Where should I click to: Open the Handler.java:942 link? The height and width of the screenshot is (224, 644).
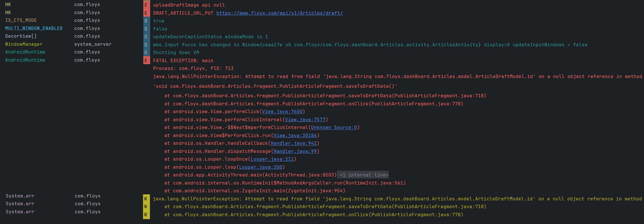point(294,143)
